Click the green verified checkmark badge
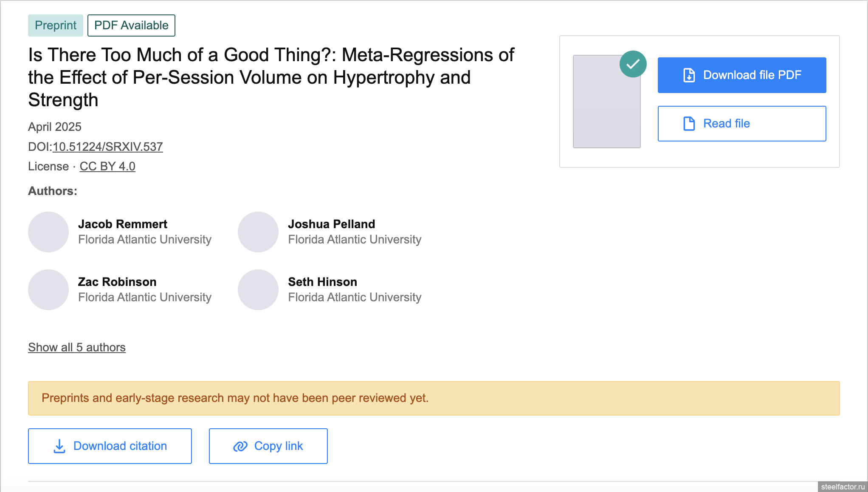The image size is (868, 492). pos(633,64)
